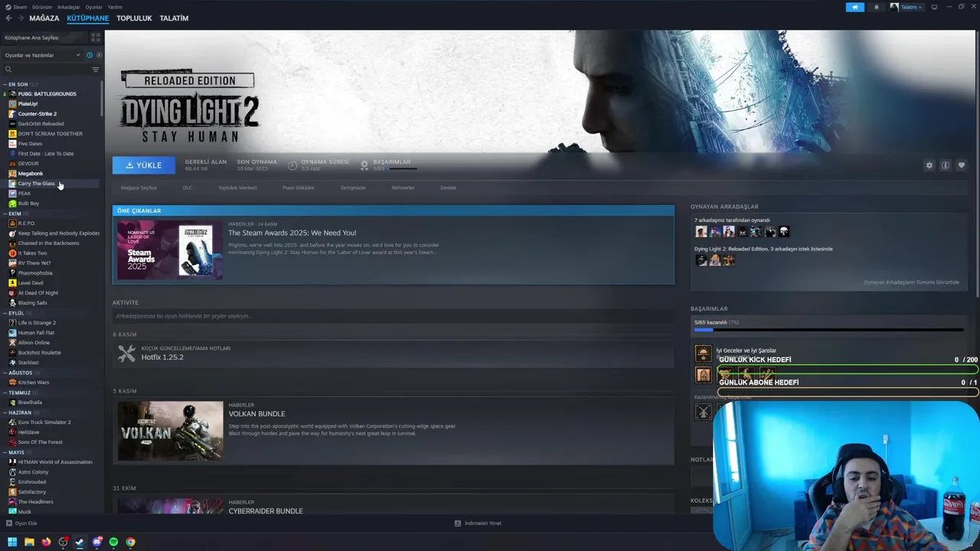Open İndirmeleri Yönet downloads manager

pos(479,523)
